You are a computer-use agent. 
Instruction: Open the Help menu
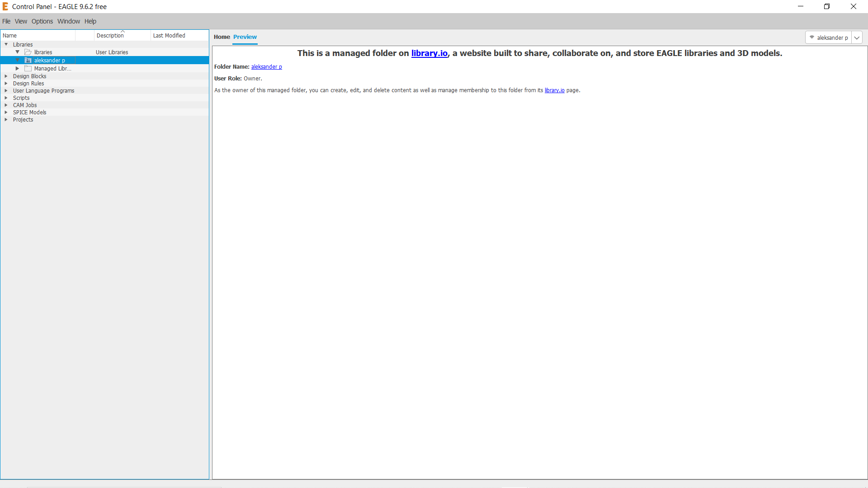click(90, 21)
